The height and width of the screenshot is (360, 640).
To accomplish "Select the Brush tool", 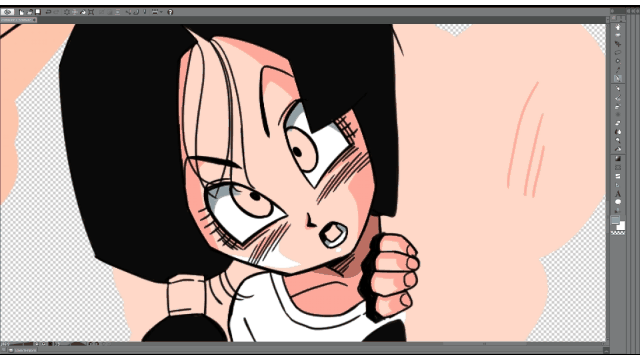I will (x=618, y=98).
